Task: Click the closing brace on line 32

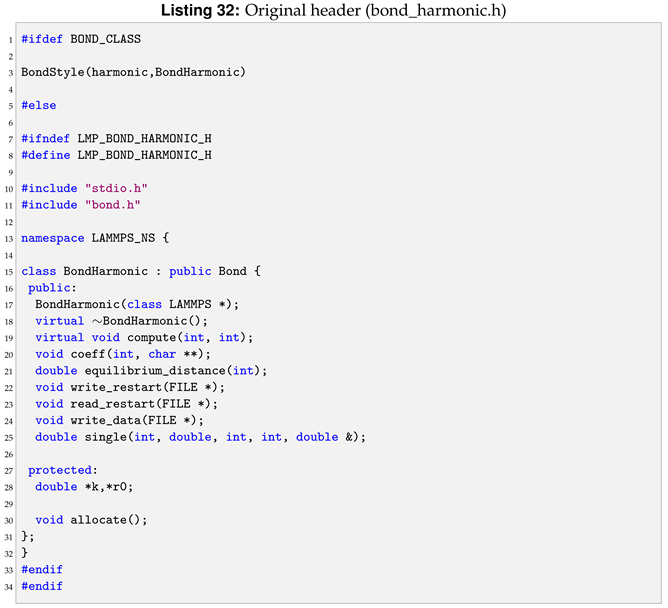Action: (24, 553)
